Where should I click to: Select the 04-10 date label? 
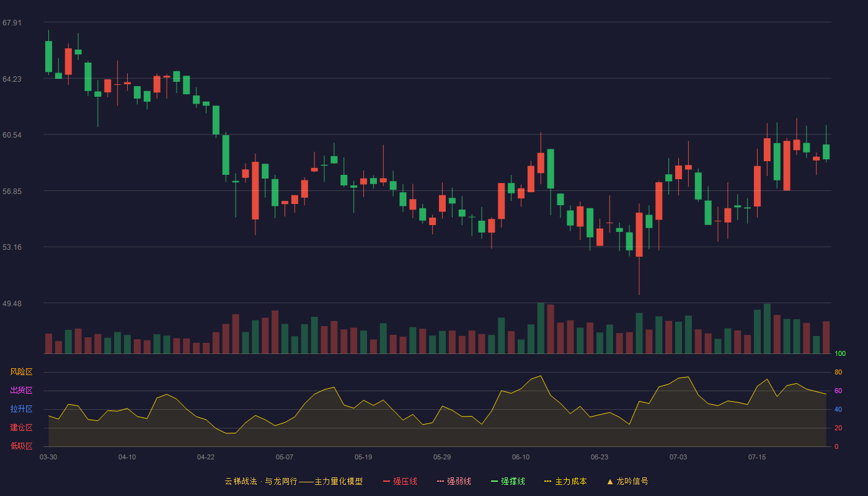127,457
